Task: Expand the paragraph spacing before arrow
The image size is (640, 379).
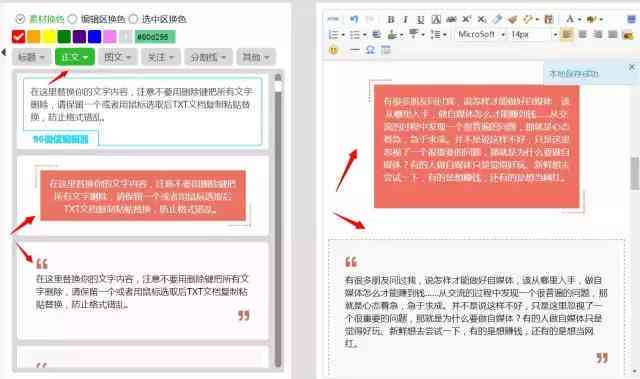Action: click(402, 35)
